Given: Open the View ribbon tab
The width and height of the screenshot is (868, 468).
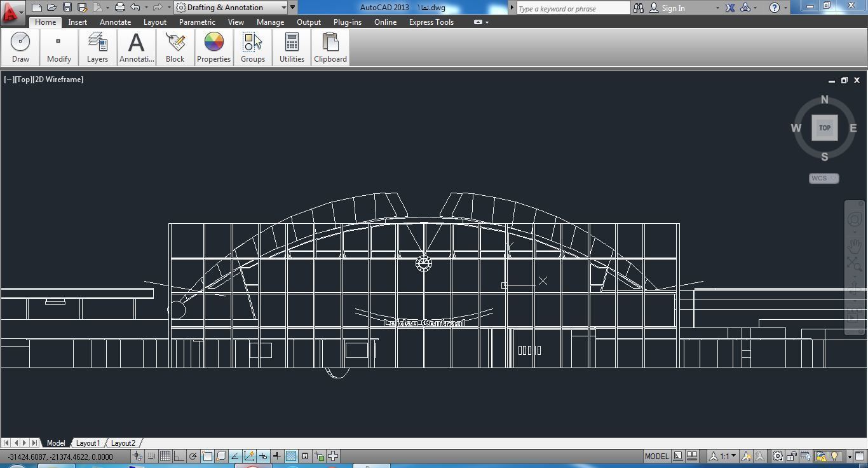Looking at the screenshot, I should click(236, 22).
